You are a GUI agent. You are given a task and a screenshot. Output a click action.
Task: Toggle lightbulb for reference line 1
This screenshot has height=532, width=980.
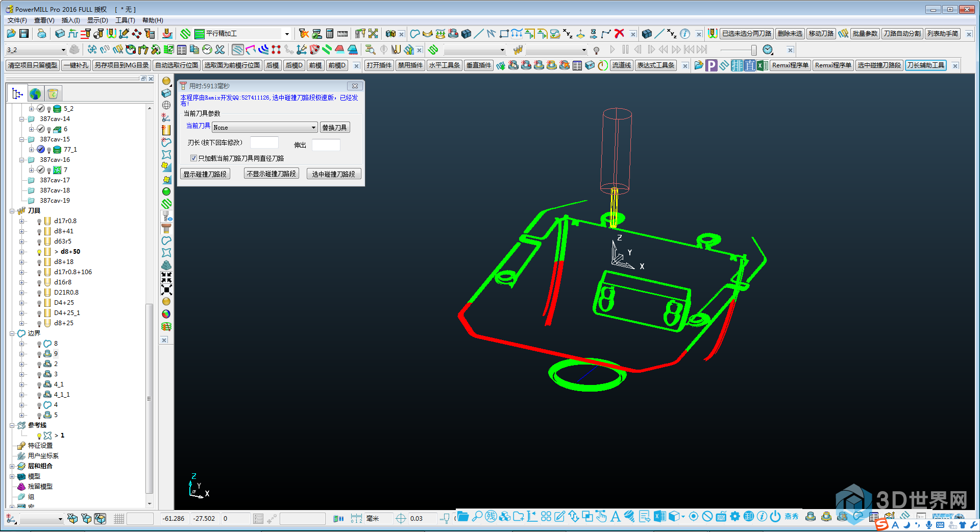click(39, 436)
